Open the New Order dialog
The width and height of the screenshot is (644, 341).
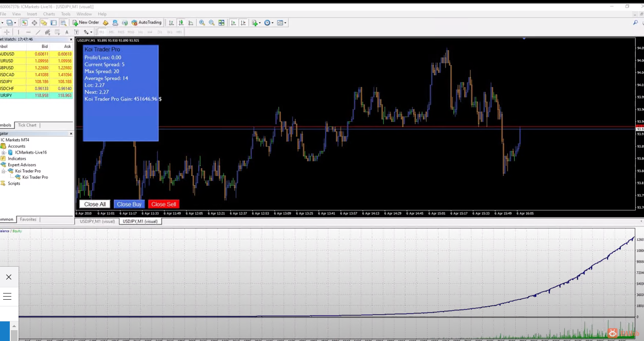click(86, 23)
